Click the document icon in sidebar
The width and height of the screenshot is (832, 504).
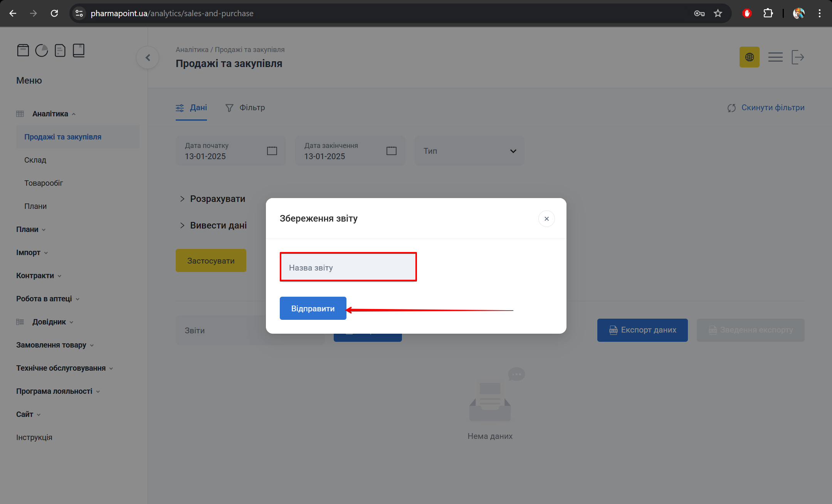pos(60,50)
